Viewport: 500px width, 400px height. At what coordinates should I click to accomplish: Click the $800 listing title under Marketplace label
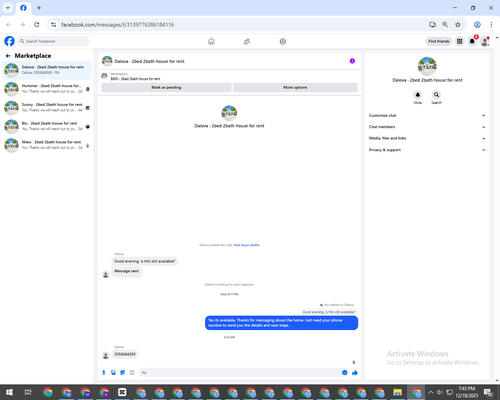coord(135,79)
